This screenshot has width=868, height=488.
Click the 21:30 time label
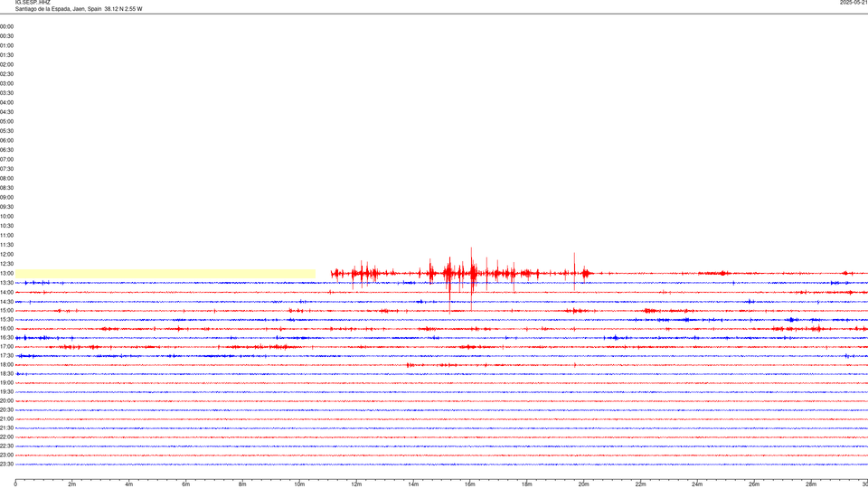(6, 427)
